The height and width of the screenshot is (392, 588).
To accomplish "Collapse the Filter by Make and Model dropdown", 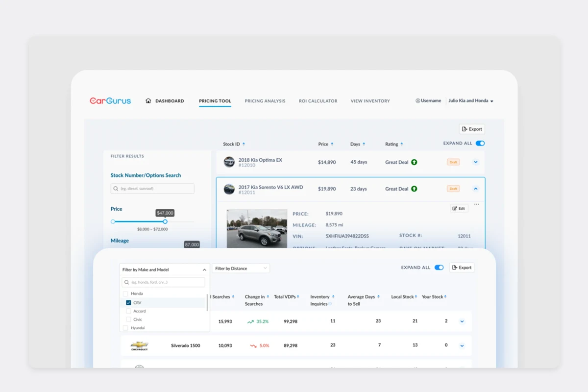I will click(x=204, y=269).
